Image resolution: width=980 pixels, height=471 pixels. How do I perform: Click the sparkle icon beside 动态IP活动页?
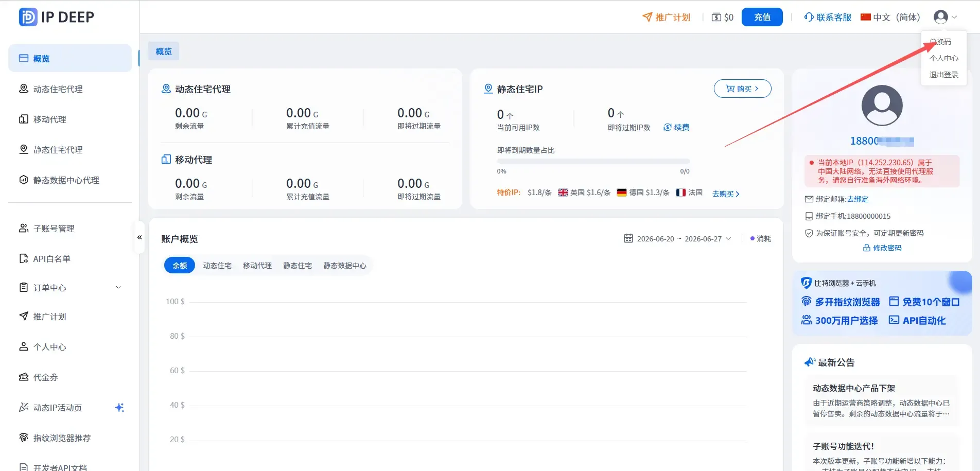(119, 408)
